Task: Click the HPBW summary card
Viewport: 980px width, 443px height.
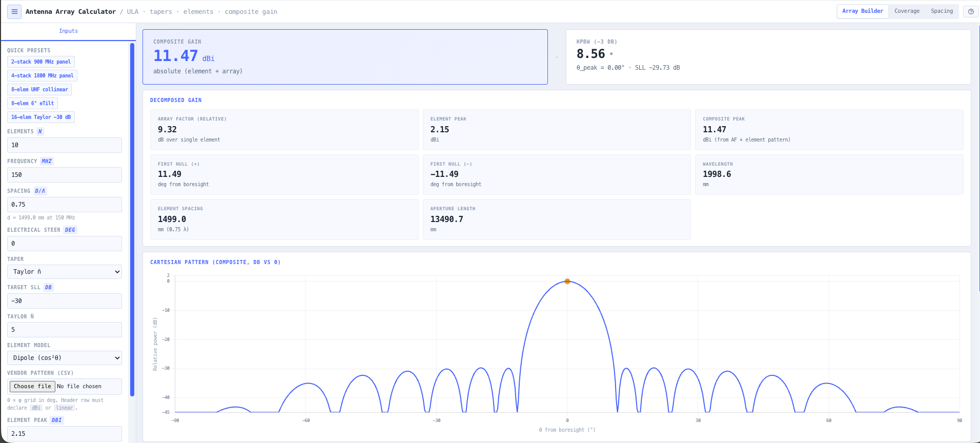Action: (x=768, y=57)
